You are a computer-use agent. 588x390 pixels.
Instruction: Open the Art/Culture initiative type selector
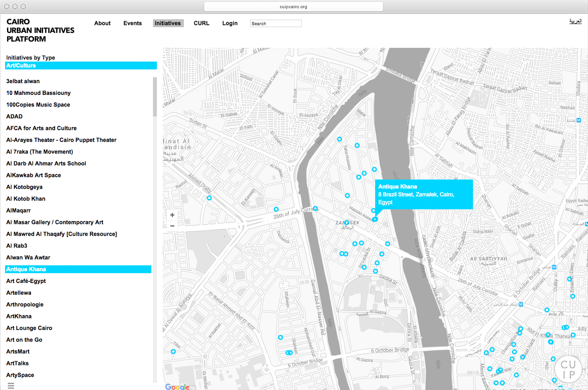click(x=81, y=66)
